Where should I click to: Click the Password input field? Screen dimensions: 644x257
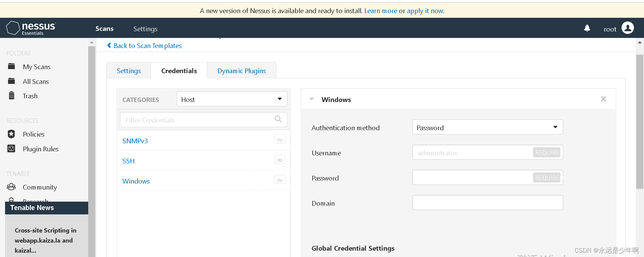(x=487, y=177)
